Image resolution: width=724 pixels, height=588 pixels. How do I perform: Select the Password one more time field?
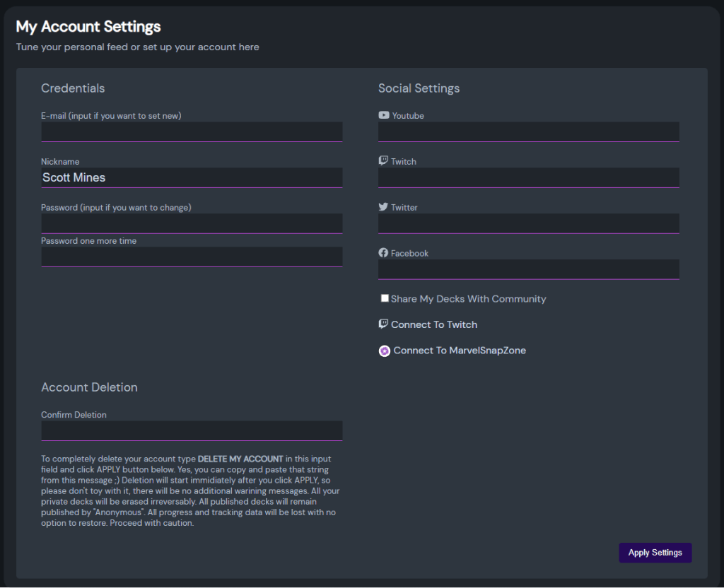click(x=192, y=257)
